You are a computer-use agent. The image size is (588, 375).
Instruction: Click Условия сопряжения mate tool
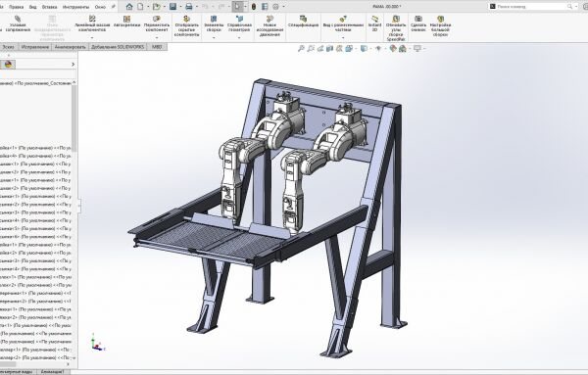click(x=18, y=23)
